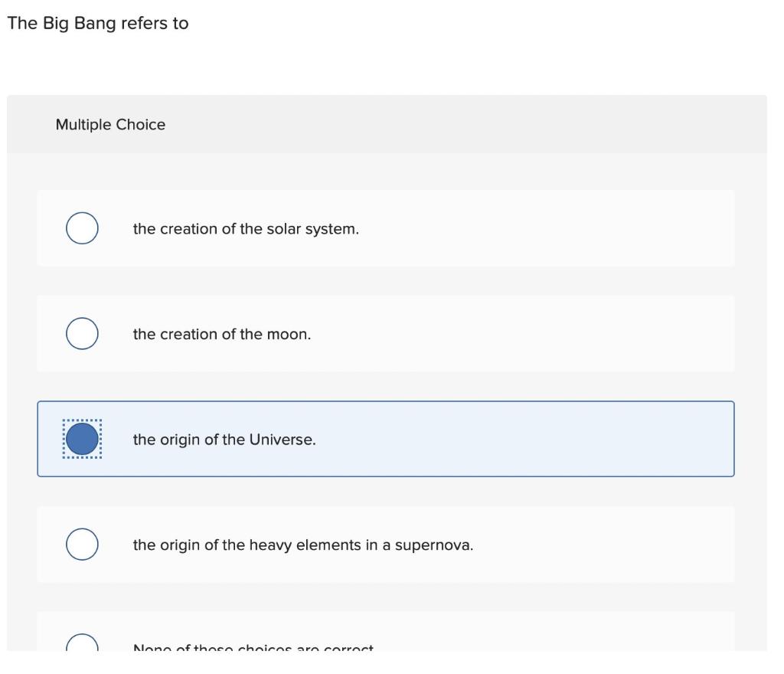Click the question text "The Big Bang refers to"
Image resolution: width=784 pixels, height=674 pixels.
click(97, 23)
